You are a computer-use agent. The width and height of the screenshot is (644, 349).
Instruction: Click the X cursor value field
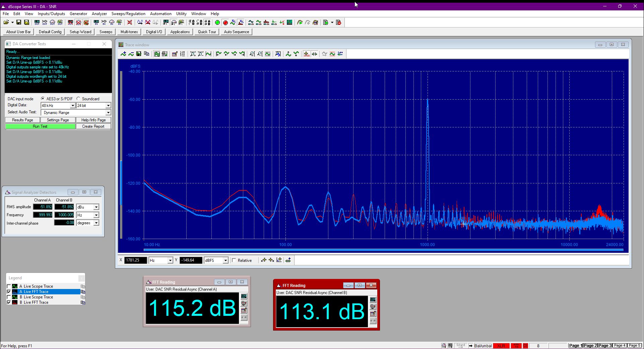coord(135,260)
